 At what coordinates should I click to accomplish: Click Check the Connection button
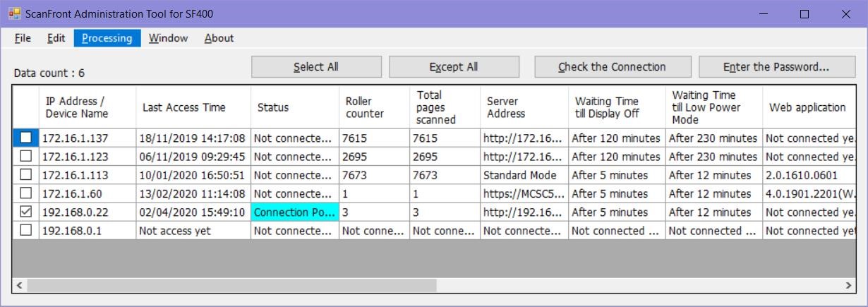(x=612, y=67)
